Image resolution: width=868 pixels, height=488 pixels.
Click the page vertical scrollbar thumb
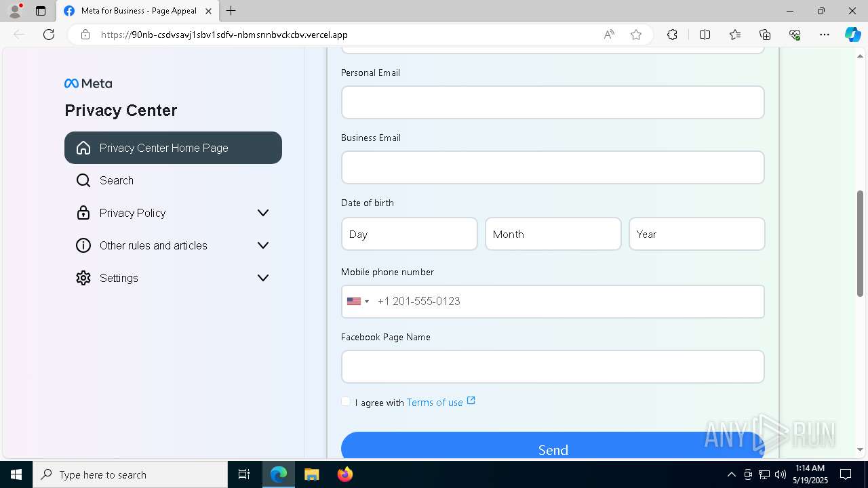(x=860, y=243)
